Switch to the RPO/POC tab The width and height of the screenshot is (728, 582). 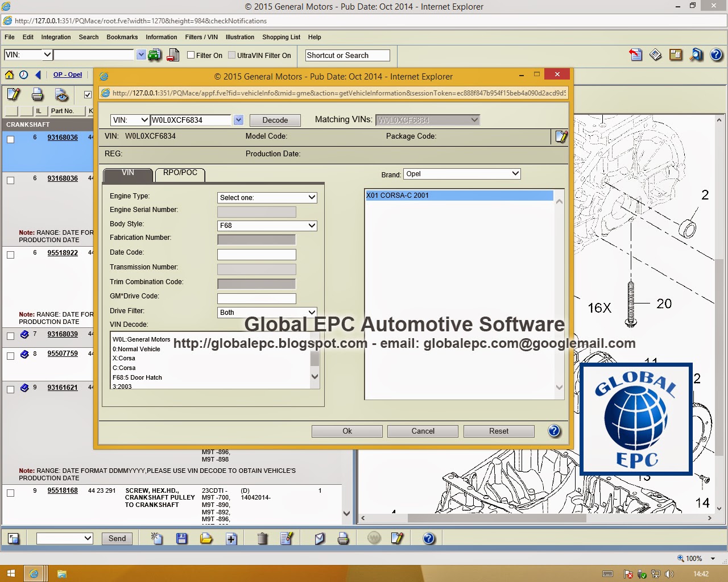(x=180, y=173)
